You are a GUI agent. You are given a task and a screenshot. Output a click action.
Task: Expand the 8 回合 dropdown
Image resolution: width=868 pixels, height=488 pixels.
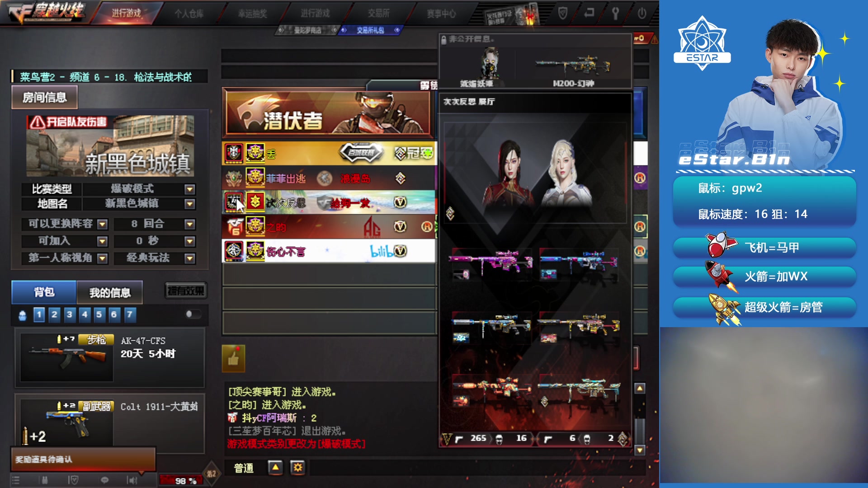[x=190, y=224]
